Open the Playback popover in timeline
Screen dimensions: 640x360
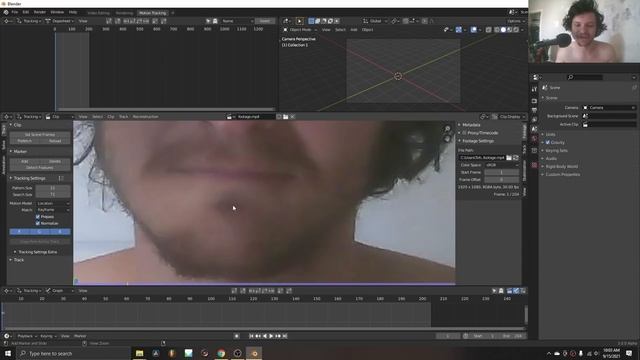coord(27,336)
